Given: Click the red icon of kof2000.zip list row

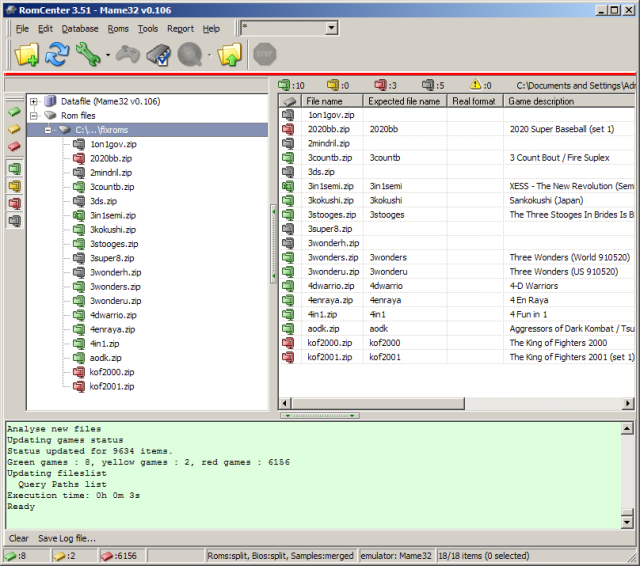Looking at the screenshot, I should click(288, 343).
